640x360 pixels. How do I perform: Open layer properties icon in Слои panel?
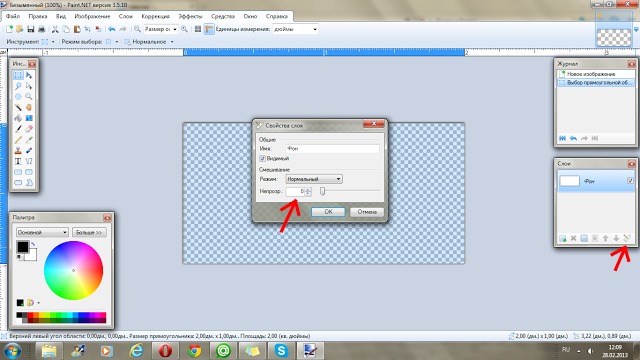(x=627, y=238)
